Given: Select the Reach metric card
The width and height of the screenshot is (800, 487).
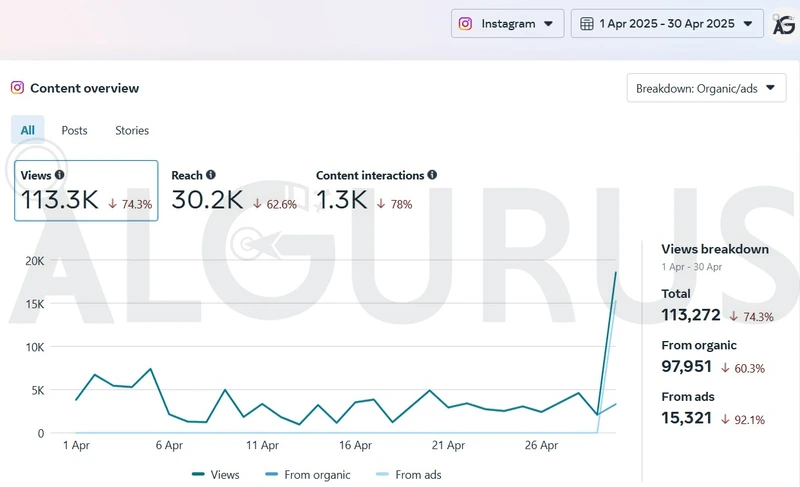Looking at the screenshot, I should point(234,190).
